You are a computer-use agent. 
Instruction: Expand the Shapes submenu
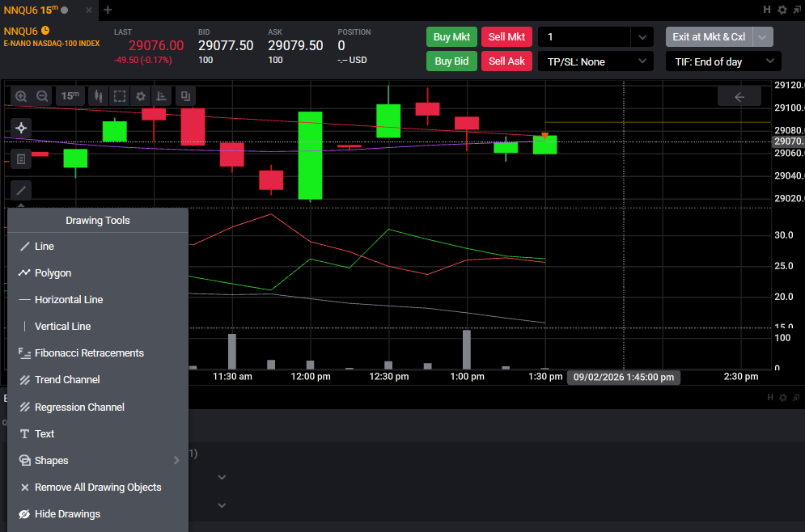click(98, 460)
